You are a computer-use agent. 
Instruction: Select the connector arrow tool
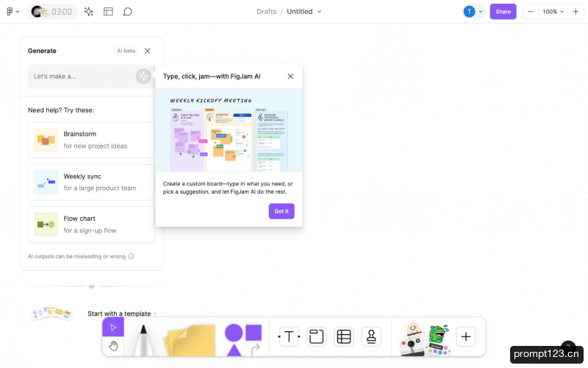coord(255,349)
